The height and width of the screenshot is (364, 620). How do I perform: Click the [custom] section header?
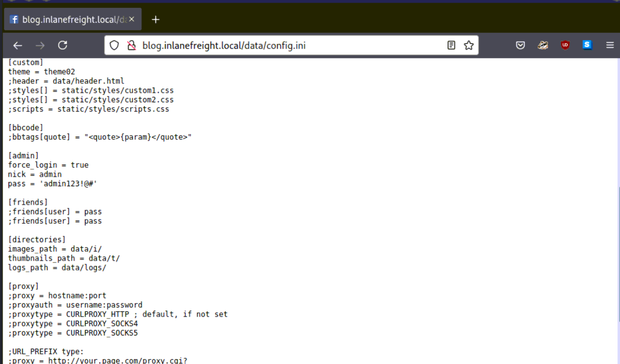(x=26, y=62)
